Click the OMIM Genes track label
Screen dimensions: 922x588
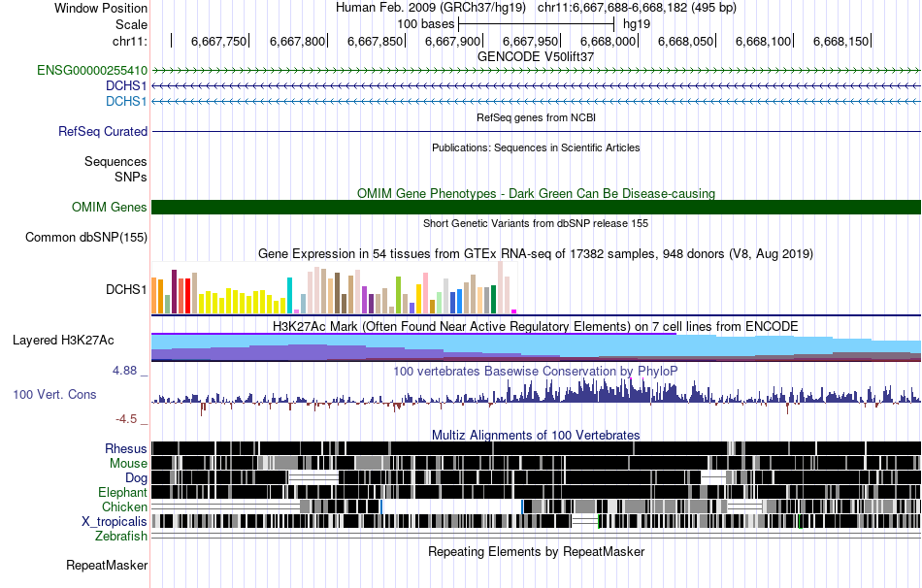pyautogui.click(x=110, y=207)
